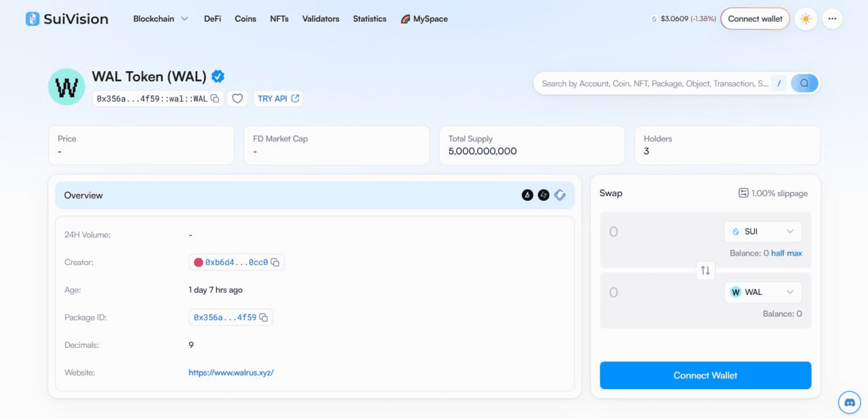Click the Price card
868x419 pixels.
point(141,145)
